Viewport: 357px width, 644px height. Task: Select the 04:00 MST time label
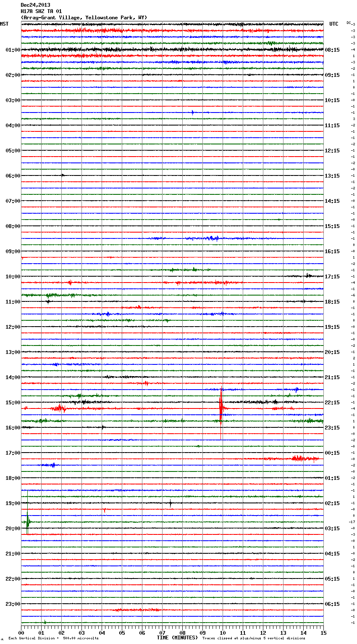13,126
